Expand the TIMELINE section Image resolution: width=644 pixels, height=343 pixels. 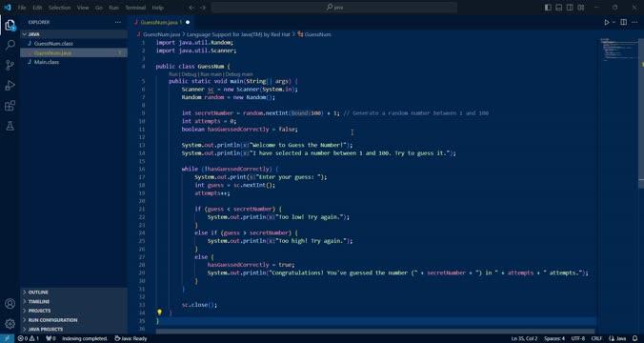tap(74, 301)
